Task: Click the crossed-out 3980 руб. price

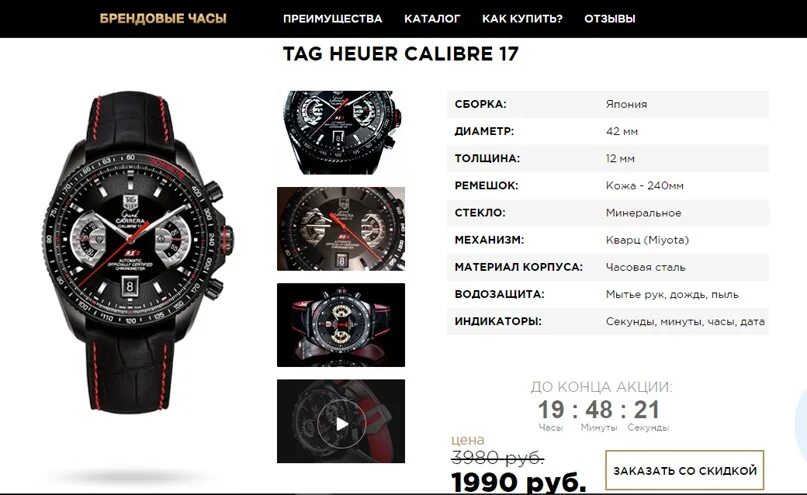Action: pyautogui.click(x=497, y=457)
